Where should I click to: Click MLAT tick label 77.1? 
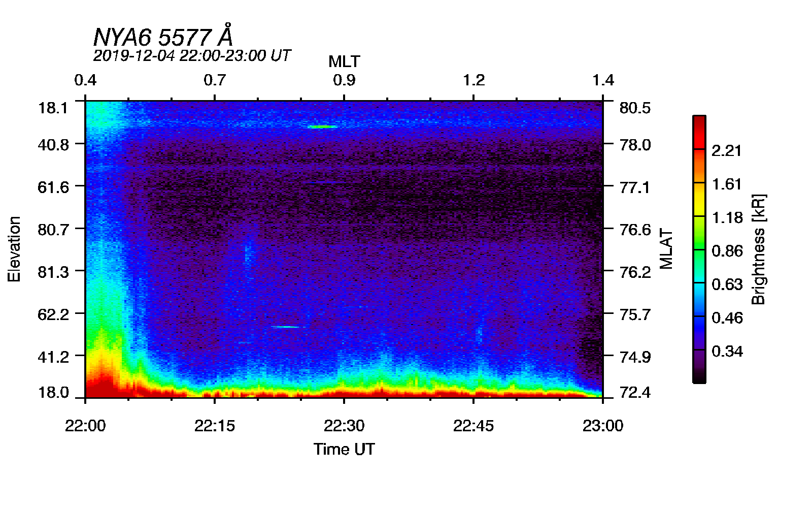coord(635,187)
